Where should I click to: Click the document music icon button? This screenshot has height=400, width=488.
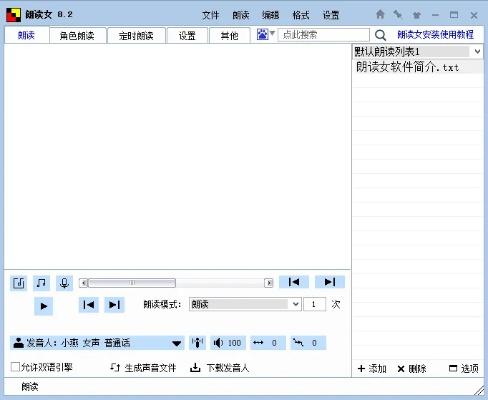[19, 283]
